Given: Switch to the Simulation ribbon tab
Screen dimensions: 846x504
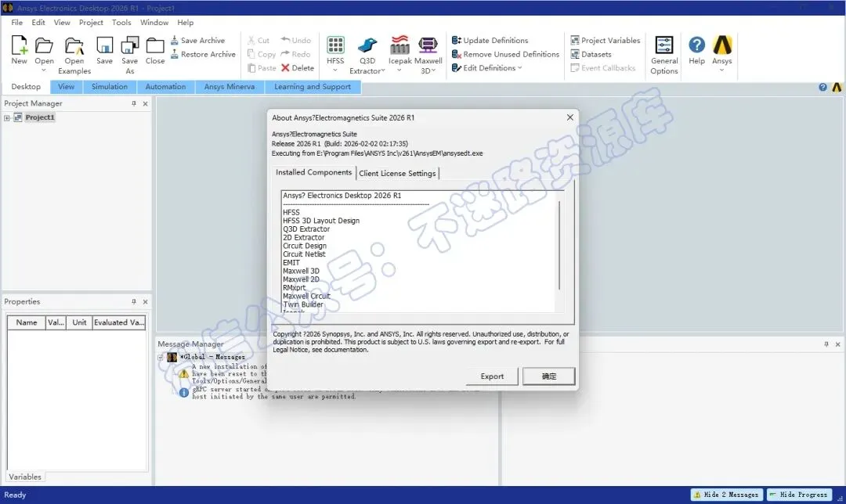Looking at the screenshot, I should [x=110, y=87].
